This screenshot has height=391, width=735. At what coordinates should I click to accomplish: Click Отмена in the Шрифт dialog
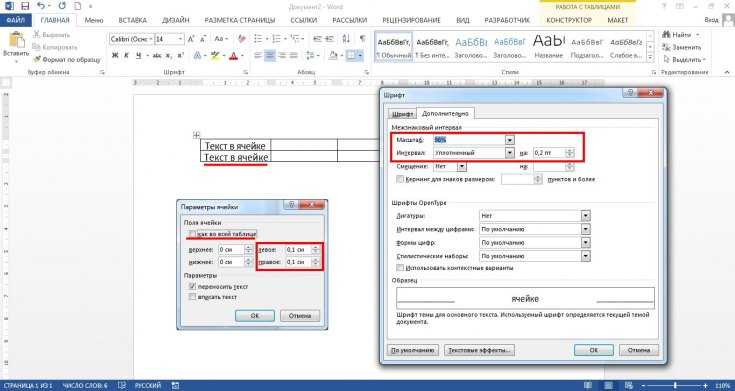pyautogui.click(x=638, y=350)
